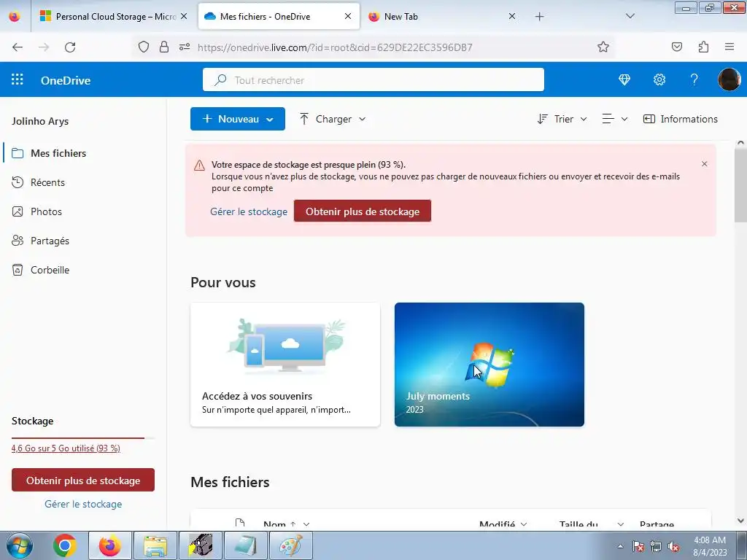747x560 pixels.
Task: Open the view options dropdown
Action: (614, 119)
